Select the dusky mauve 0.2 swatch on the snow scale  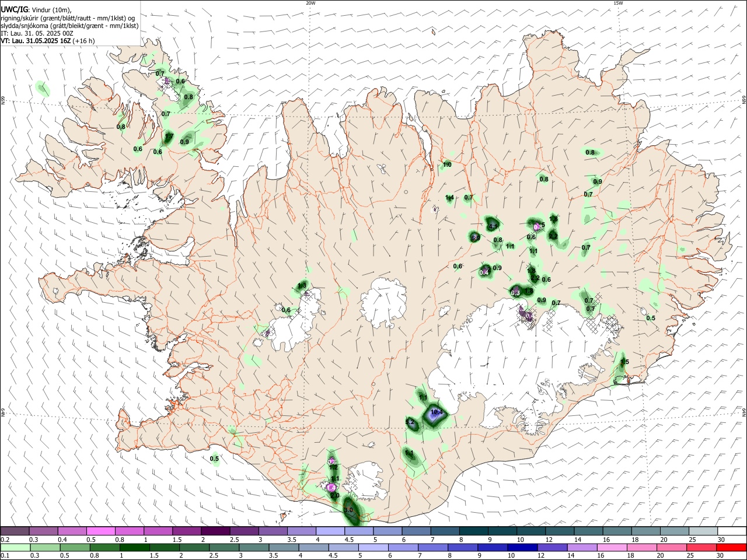click(x=15, y=531)
